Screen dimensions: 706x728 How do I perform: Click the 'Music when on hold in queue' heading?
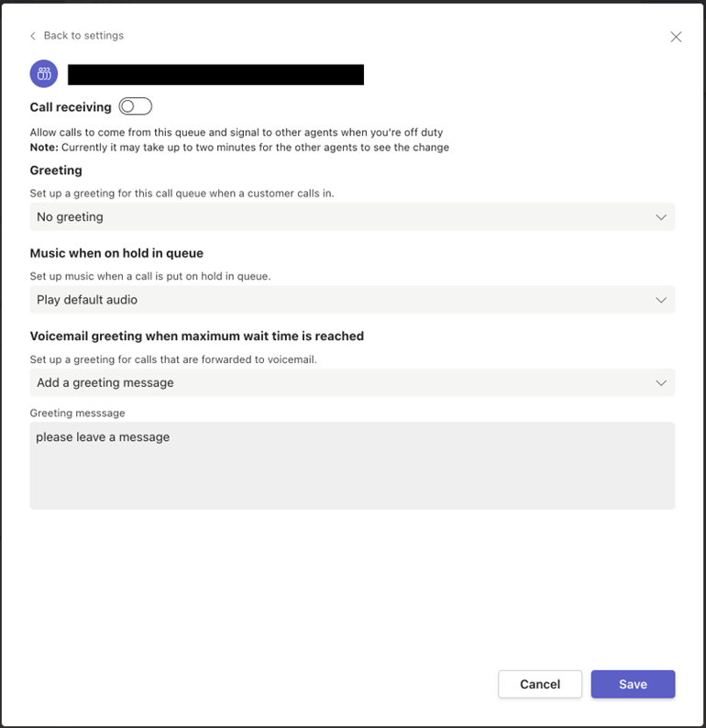click(116, 253)
